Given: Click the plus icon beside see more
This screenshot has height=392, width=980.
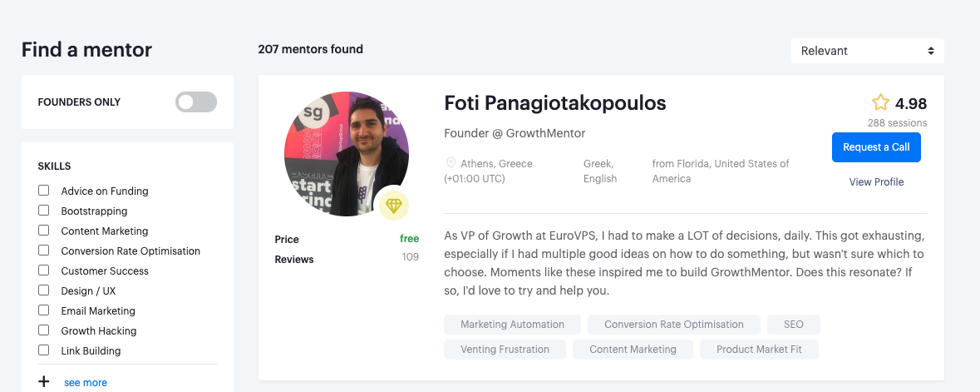Looking at the screenshot, I should point(44,382).
